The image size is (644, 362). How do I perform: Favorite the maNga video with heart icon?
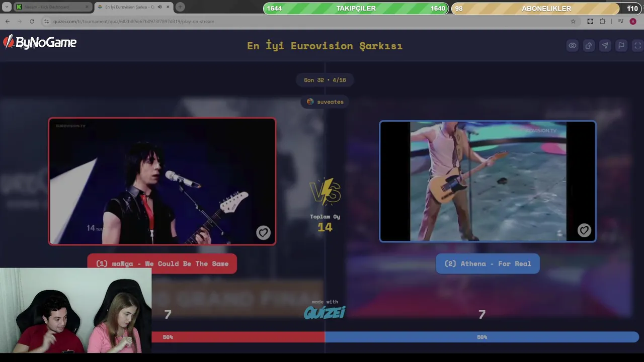pyautogui.click(x=263, y=233)
